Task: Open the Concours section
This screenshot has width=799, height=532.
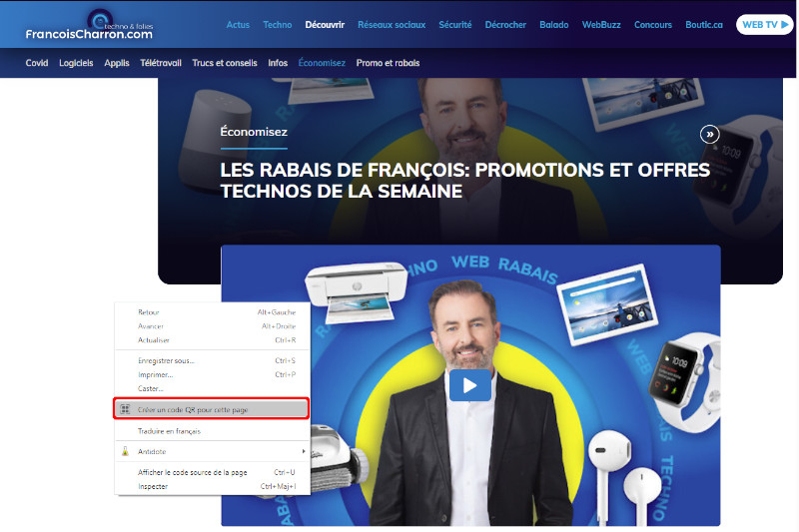Action: pos(653,24)
